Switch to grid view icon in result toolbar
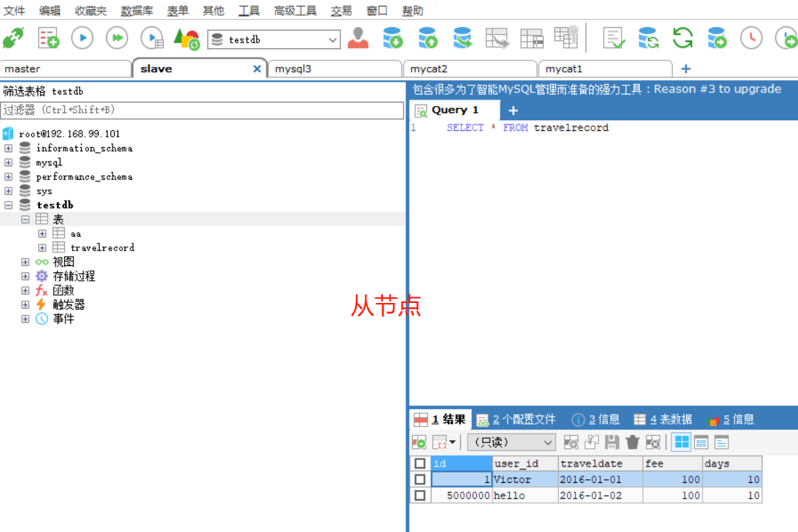Screen dimensions: 798x532 [681, 442]
